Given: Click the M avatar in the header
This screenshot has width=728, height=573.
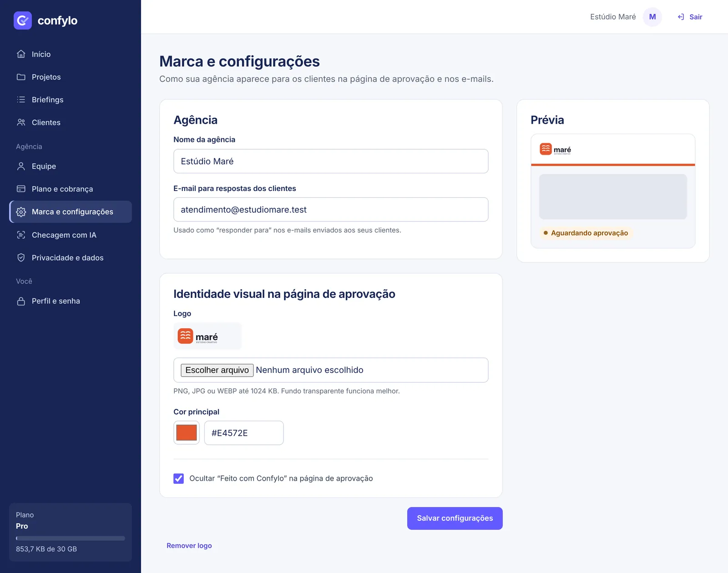Looking at the screenshot, I should click(x=652, y=17).
